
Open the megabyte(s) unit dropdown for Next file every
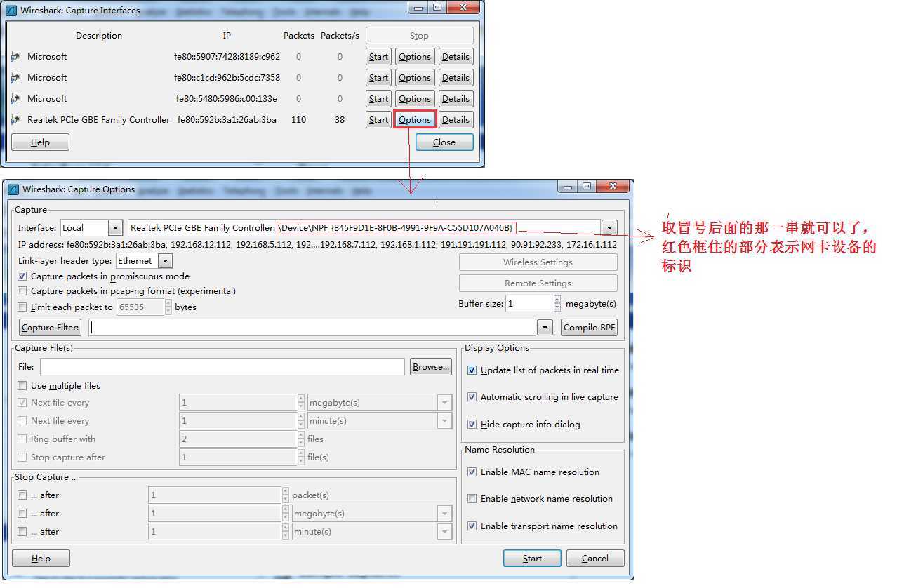[444, 403]
